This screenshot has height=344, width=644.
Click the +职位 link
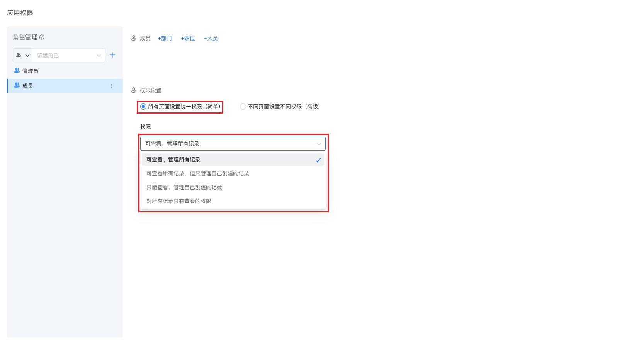pos(188,38)
